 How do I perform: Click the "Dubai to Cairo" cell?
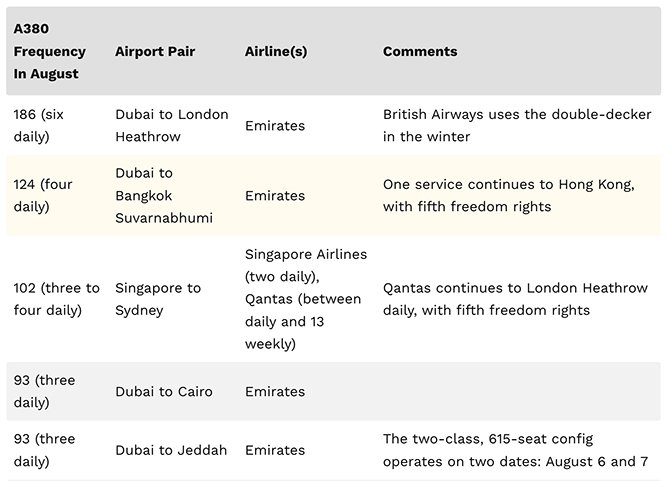[x=164, y=392]
